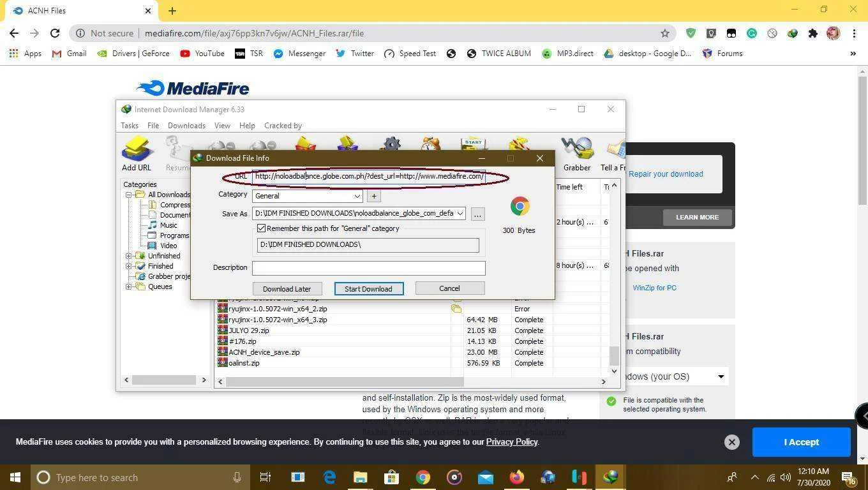Expand the Finished category node
This screenshot has height=490, width=868.
[128, 266]
